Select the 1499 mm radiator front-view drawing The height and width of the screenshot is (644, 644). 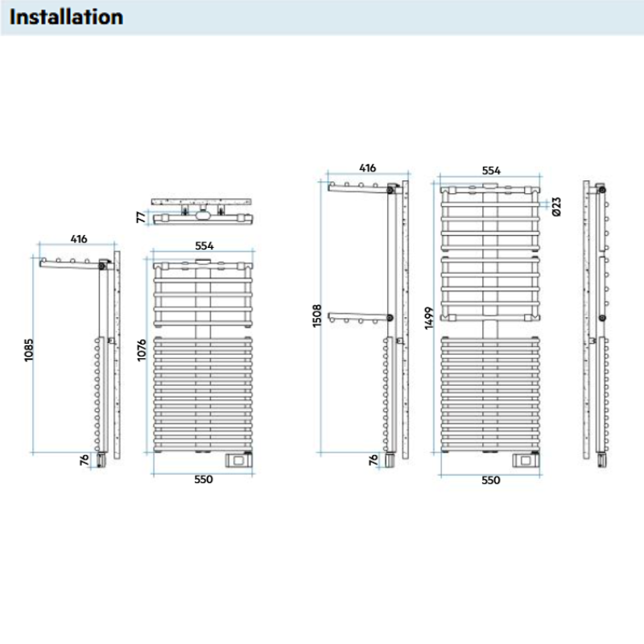(490, 322)
